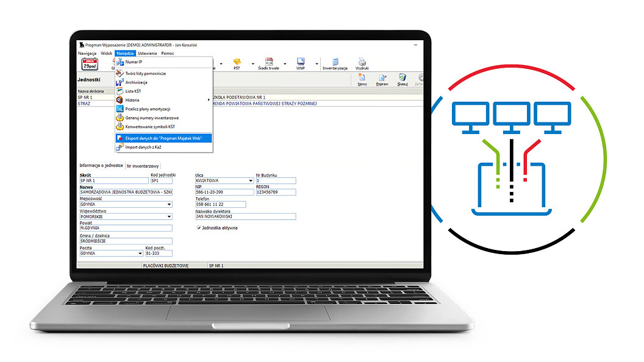Open the dropdown arrow next to Środki trwałe

(285, 63)
